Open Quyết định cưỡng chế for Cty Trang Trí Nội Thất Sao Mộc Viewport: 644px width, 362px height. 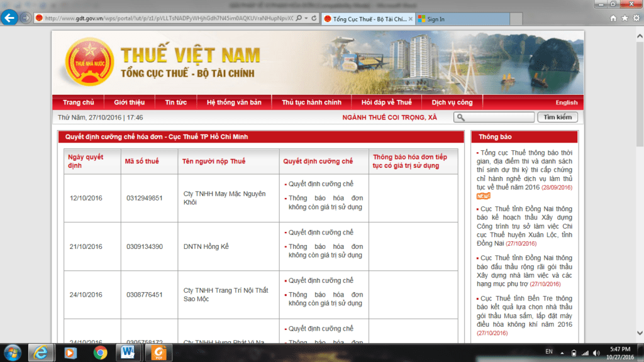click(321, 280)
